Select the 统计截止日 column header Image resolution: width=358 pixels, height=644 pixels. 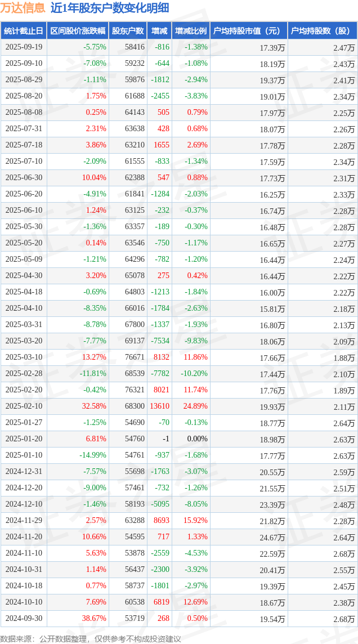(24, 31)
